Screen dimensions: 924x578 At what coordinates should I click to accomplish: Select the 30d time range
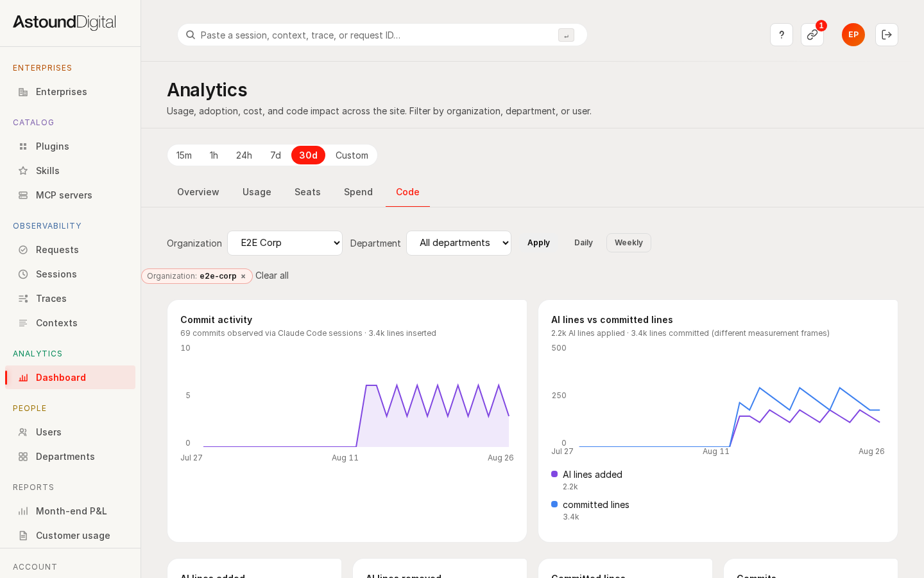coord(308,155)
